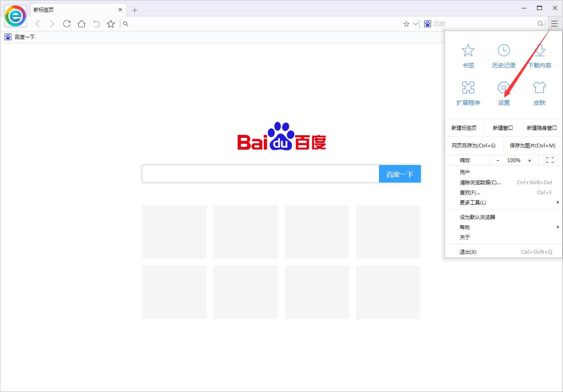Go back to the previous page
Screen dimensions: 563x392
coord(38,24)
